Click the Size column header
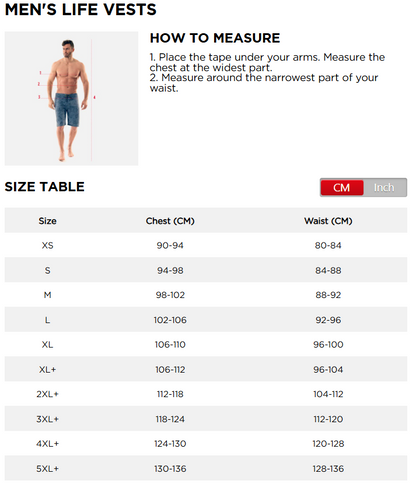Screen dimensions: 416x491 tap(47, 221)
